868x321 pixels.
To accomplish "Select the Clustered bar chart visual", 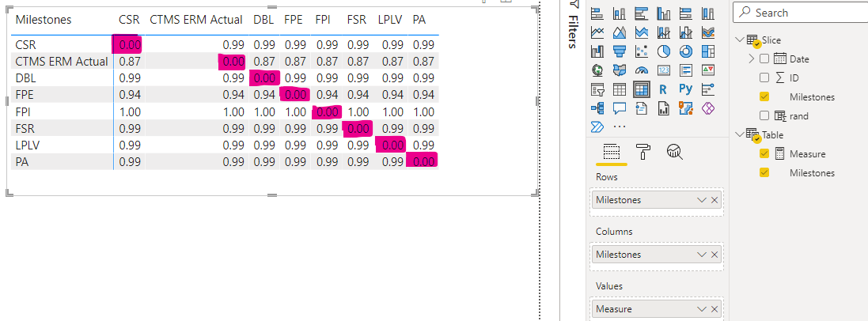I will (642, 13).
